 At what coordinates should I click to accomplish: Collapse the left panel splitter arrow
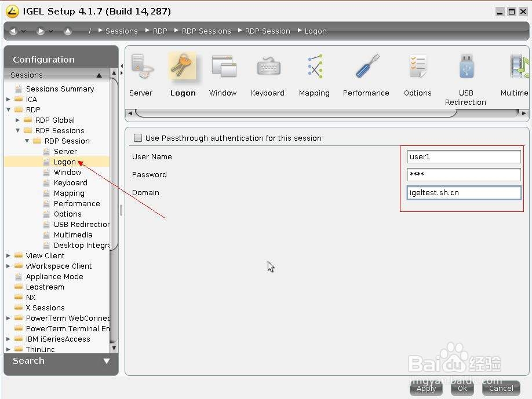point(122,66)
